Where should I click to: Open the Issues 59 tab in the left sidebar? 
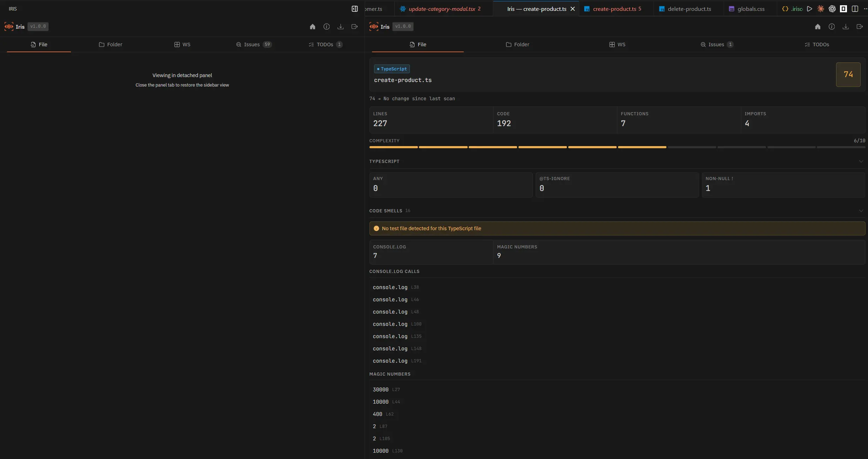click(x=254, y=44)
